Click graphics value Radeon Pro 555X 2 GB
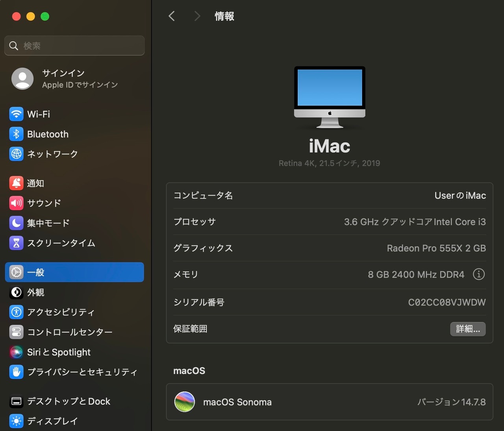This screenshot has height=431, width=504. click(x=436, y=248)
